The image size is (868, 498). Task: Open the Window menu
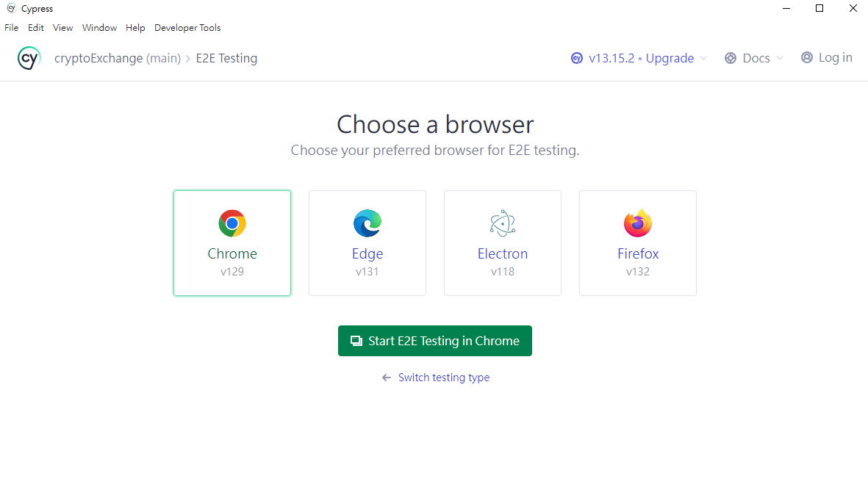coord(99,28)
